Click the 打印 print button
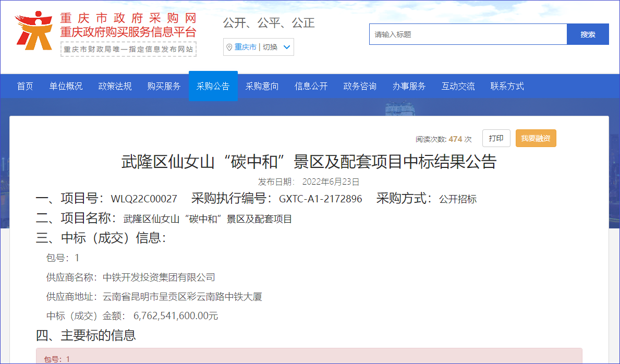The height and width of the screenshot is (364, 620). (496, 138)
